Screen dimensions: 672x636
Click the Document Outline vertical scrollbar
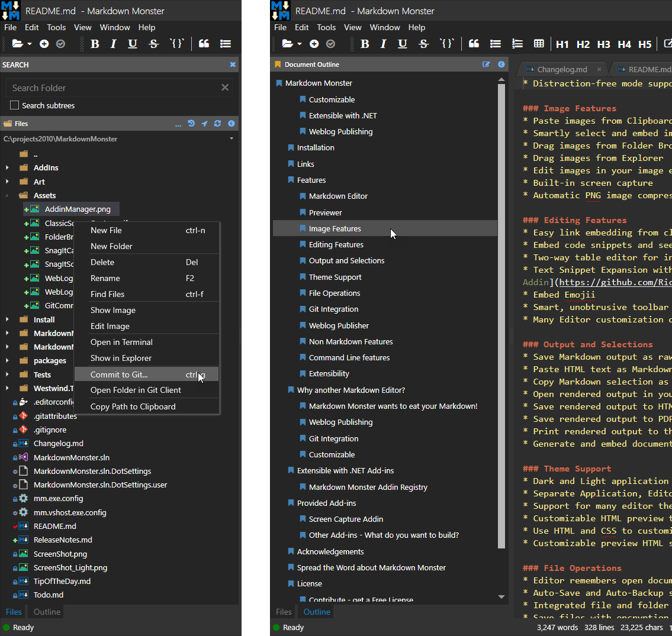click(x=501, y=316)
